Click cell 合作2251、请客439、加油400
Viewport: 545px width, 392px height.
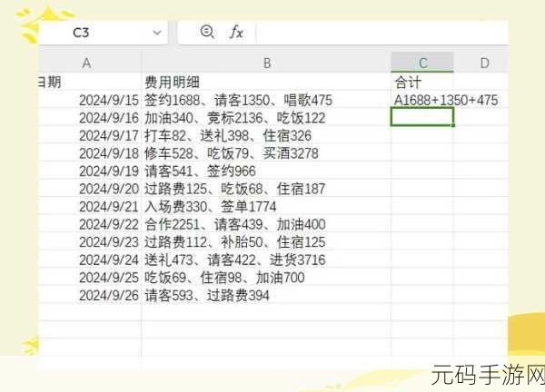266,224
